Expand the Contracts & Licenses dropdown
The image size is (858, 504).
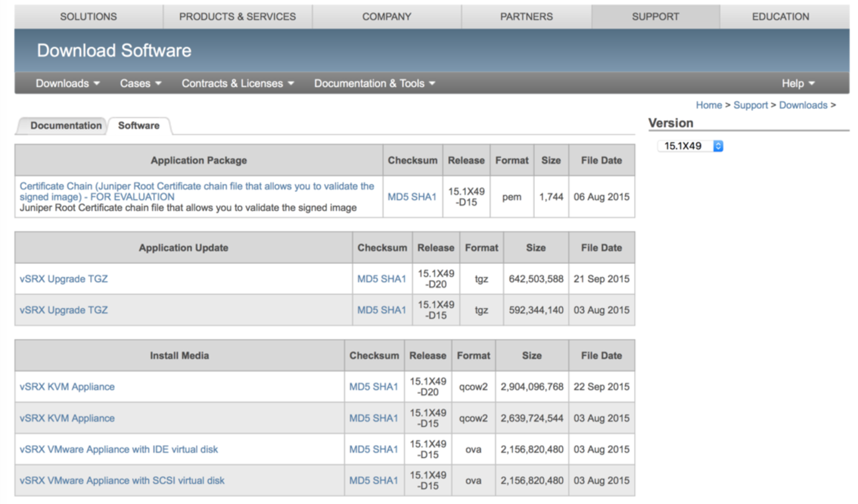click(x=238, y=83)
